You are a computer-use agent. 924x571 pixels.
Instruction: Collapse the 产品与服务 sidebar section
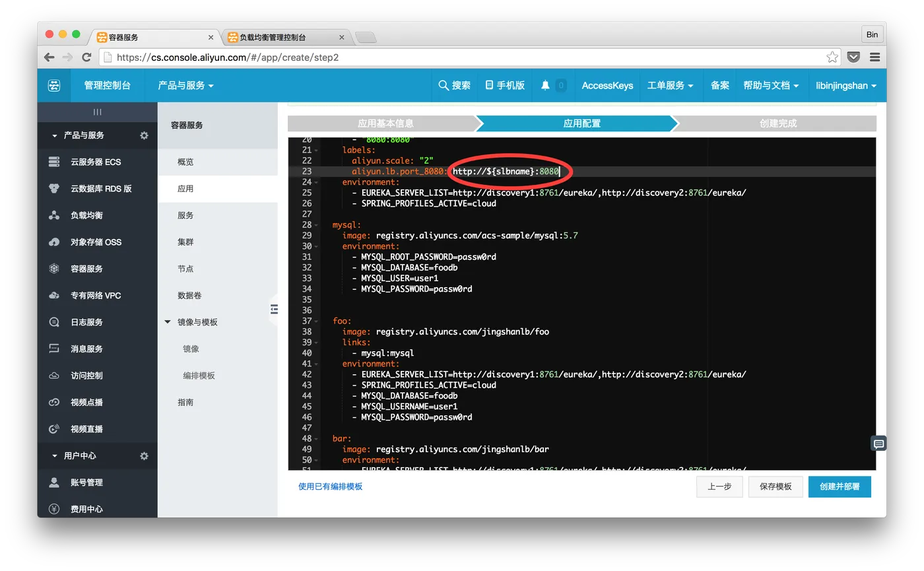[55, 135]
